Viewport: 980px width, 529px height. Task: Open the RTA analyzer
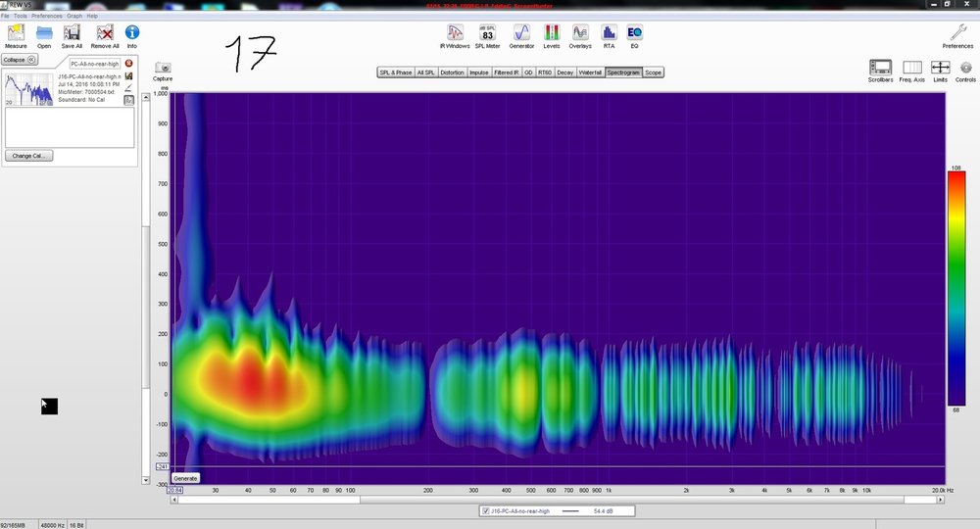point(609,33)
